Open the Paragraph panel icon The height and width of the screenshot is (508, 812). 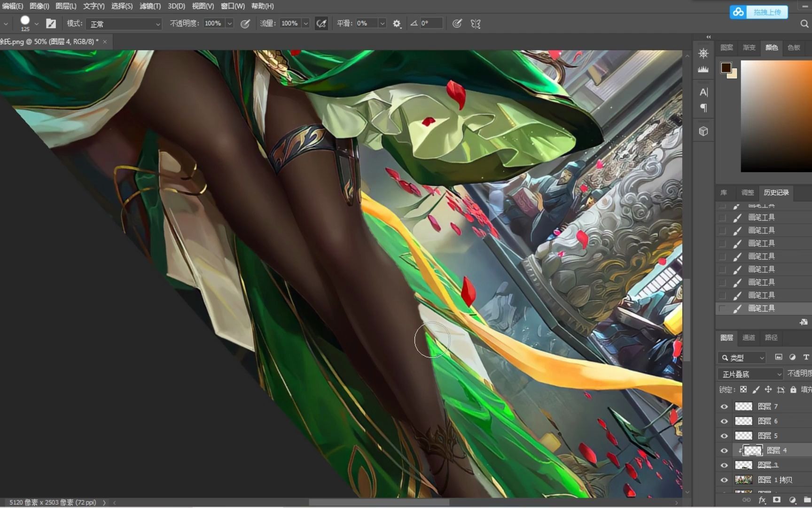703,108
